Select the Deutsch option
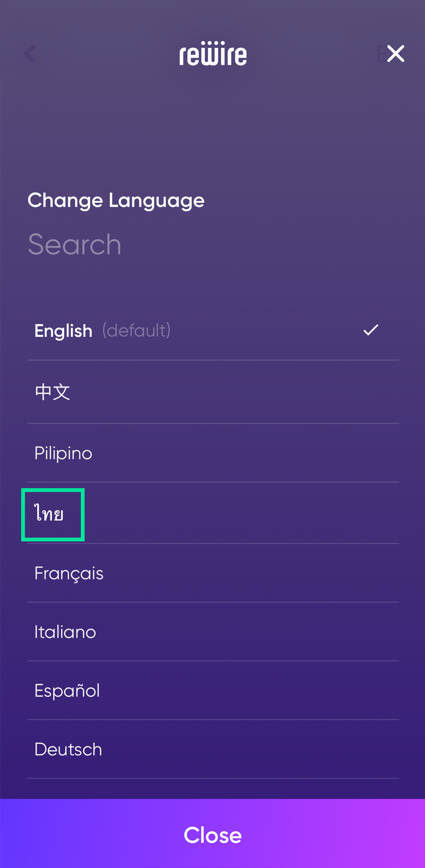Screen dimensions: 425x868 68,749
